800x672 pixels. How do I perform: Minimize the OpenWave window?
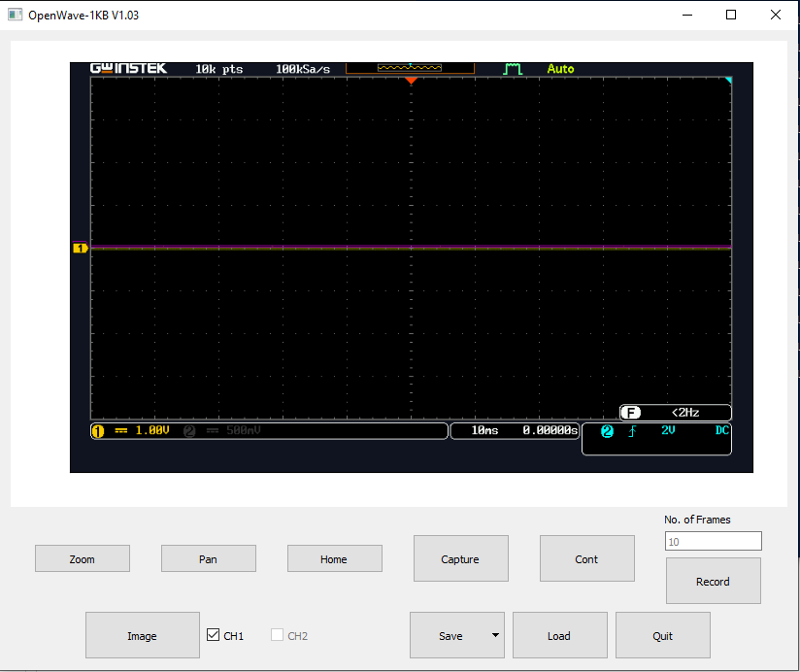(687, 15)
